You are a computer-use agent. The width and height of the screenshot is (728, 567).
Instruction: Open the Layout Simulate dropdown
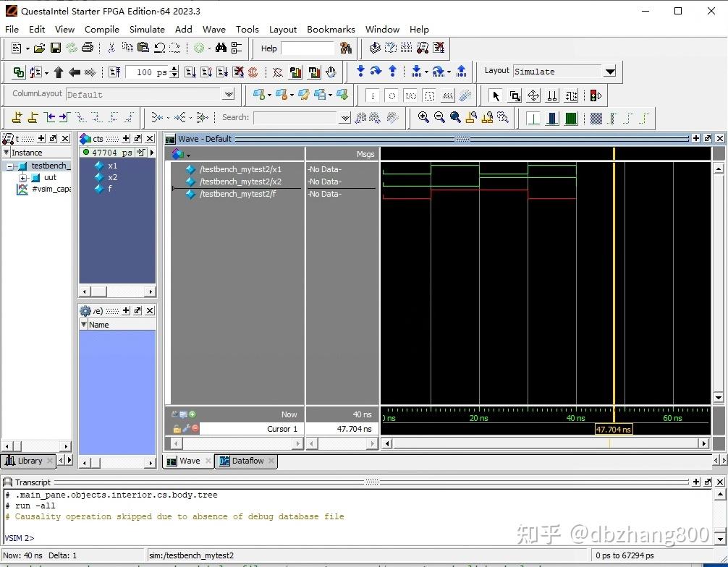point(609,71)
